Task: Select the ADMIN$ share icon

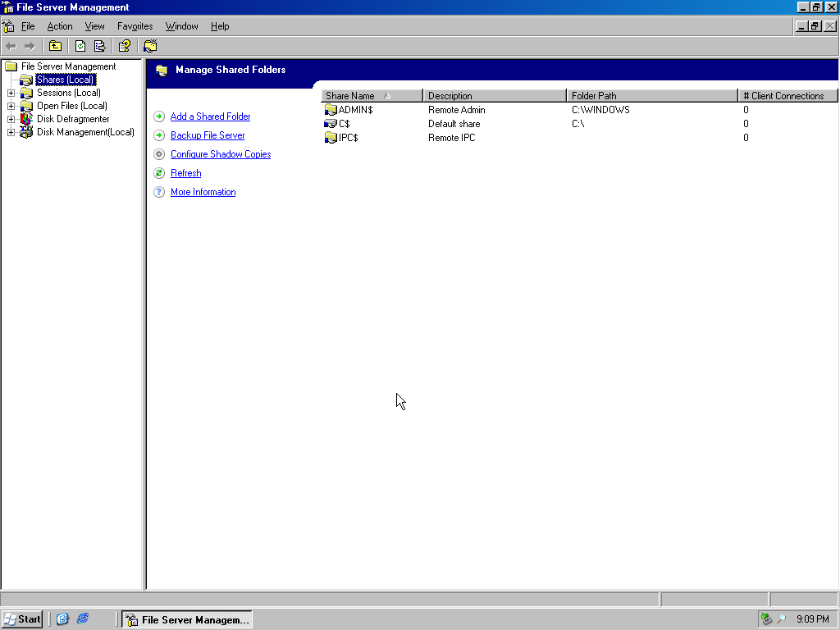Action: (331, 110)
